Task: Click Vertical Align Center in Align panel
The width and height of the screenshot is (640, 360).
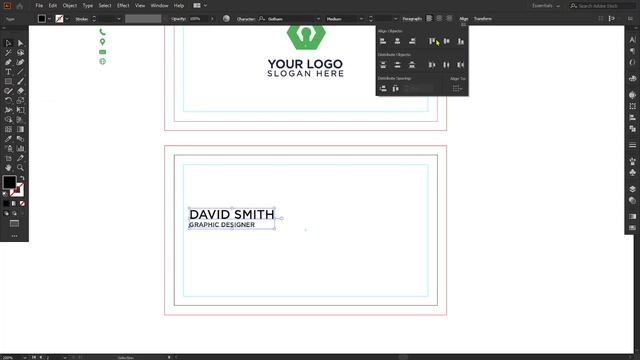Action: (x=447, y=41)
